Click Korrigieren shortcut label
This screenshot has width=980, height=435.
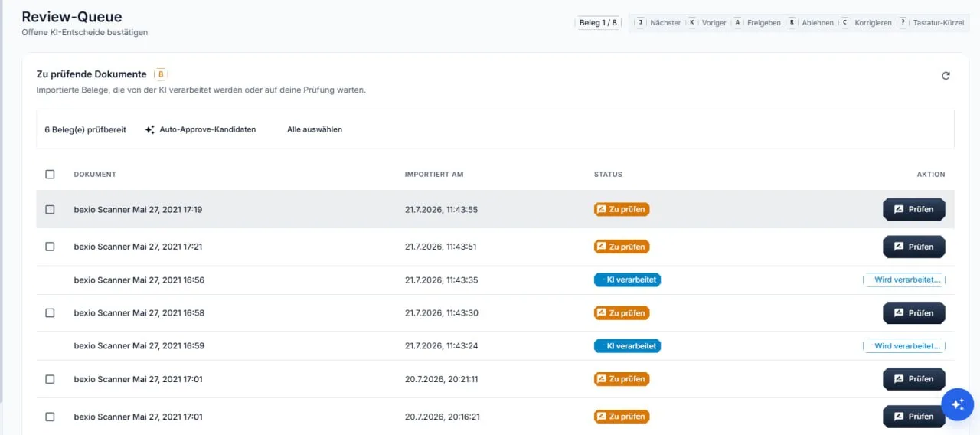(874, 23)
